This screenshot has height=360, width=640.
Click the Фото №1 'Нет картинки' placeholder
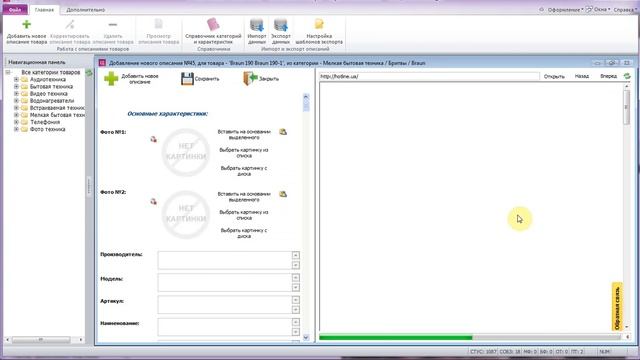coord(186,152)
